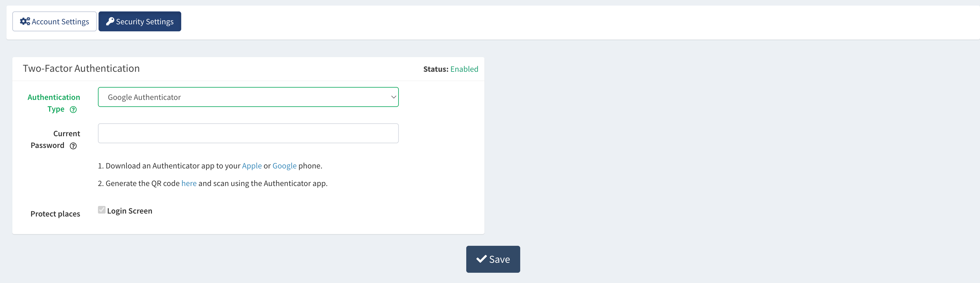
Task: Switch to the Security Settings tab
Action: [140, 21]
